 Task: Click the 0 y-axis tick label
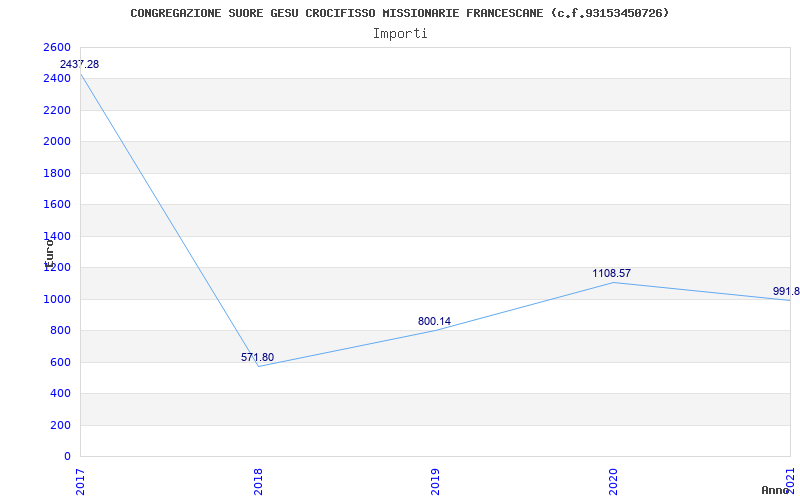click(x=67, y=456)
